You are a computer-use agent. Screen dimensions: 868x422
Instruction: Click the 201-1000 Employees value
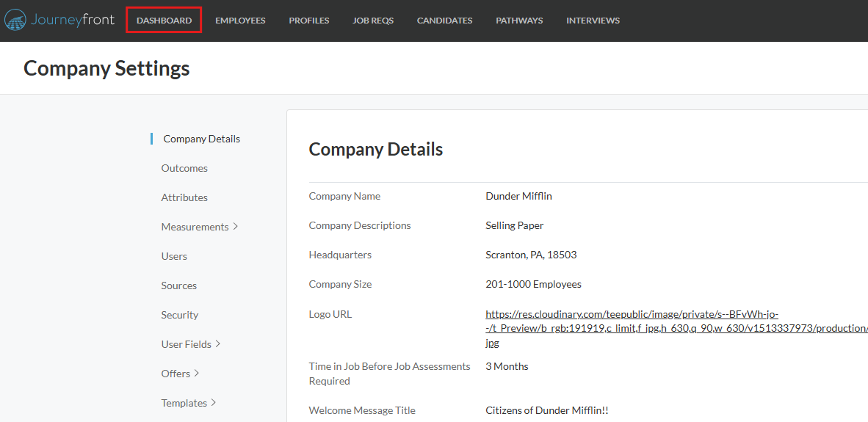click(x=534, y=284)
